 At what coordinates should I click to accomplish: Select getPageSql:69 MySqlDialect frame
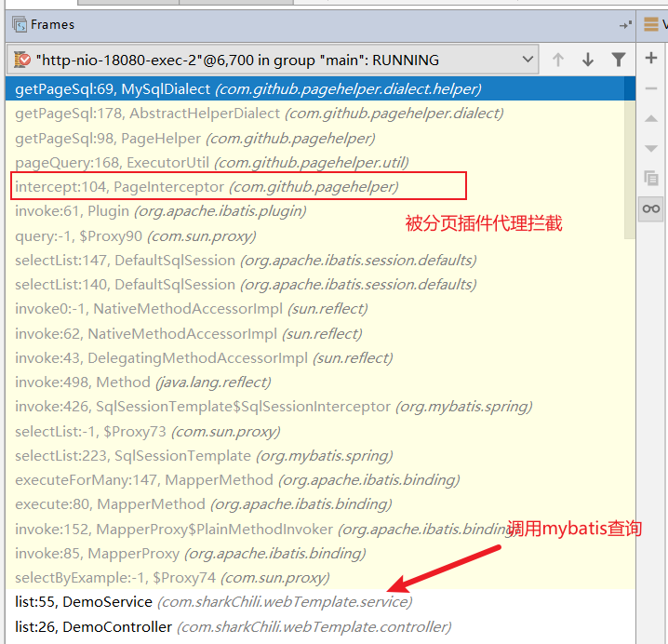[x=247, y=89]
